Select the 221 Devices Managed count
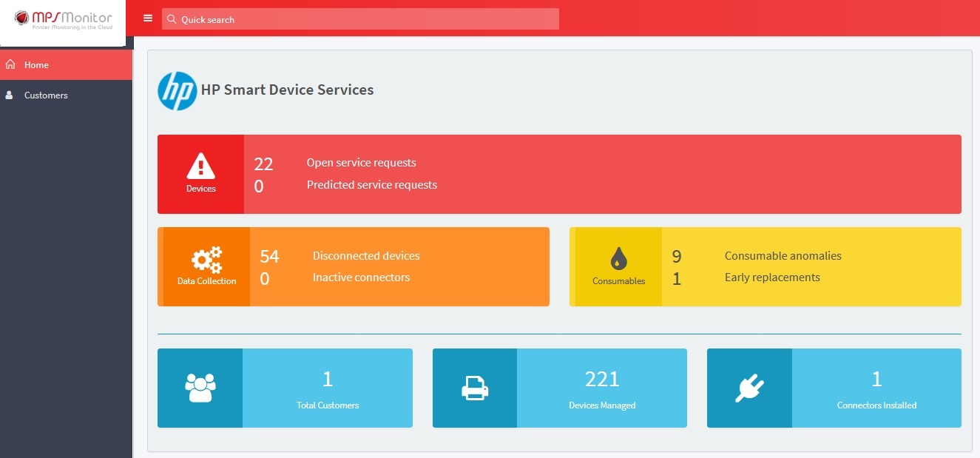Screen dimensions: 980x458 coord(601,380)
